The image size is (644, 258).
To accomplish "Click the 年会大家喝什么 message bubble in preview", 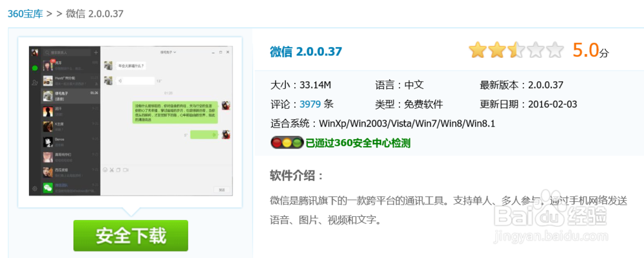I will tap(131, 66).
